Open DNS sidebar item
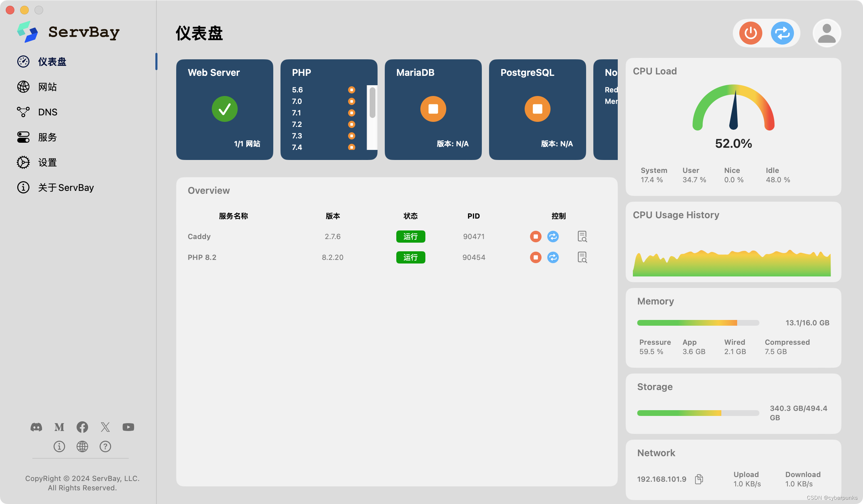The width and height of the screenshot is (863, 504). tap(37, 112)
